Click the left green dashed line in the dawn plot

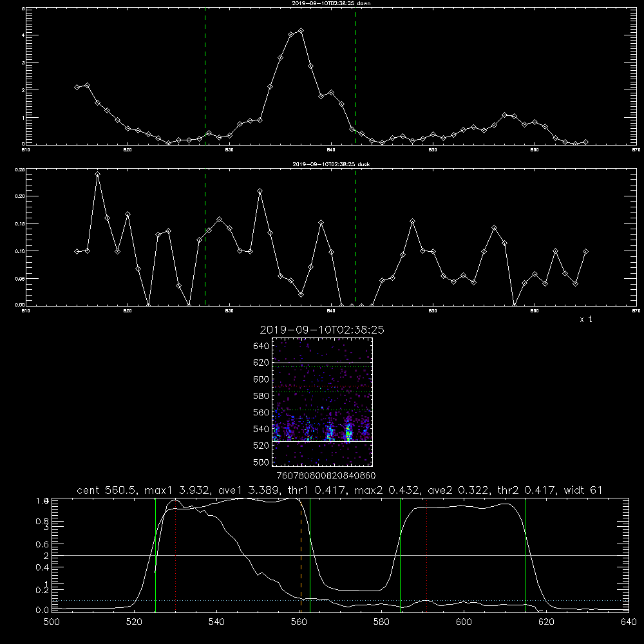pos(205,76)
